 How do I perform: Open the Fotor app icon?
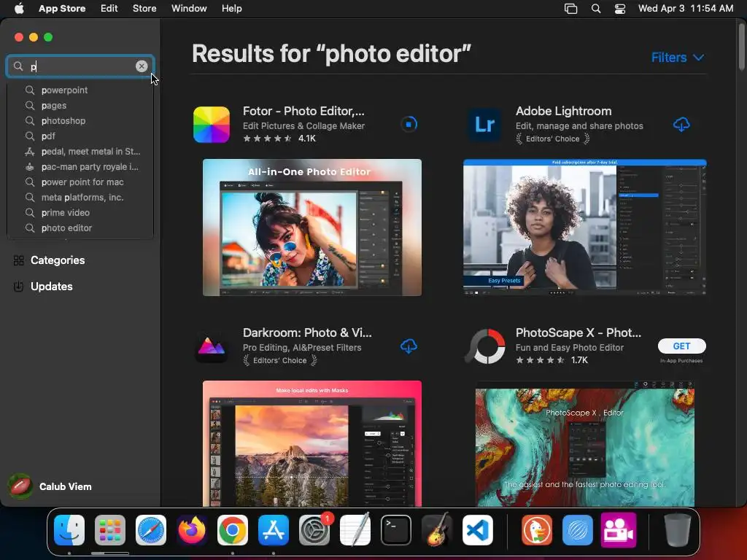(212, 125)
